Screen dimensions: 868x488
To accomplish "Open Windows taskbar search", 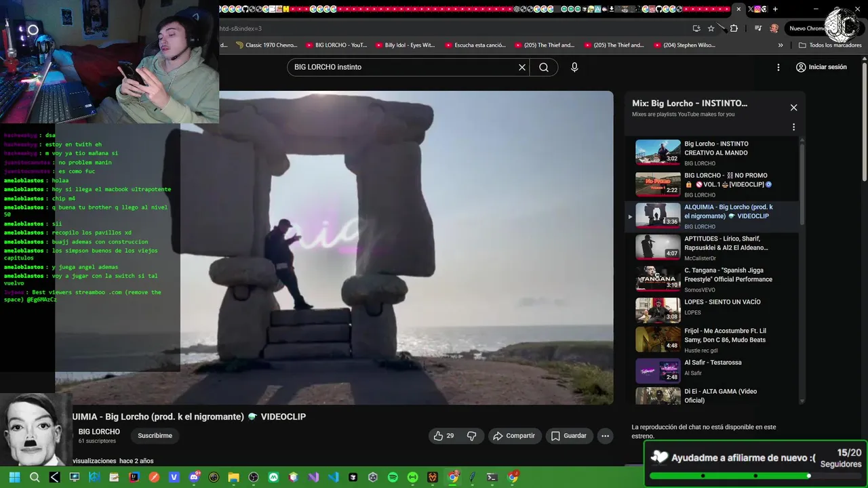I will pyautogui.click(x=35, y=477).
